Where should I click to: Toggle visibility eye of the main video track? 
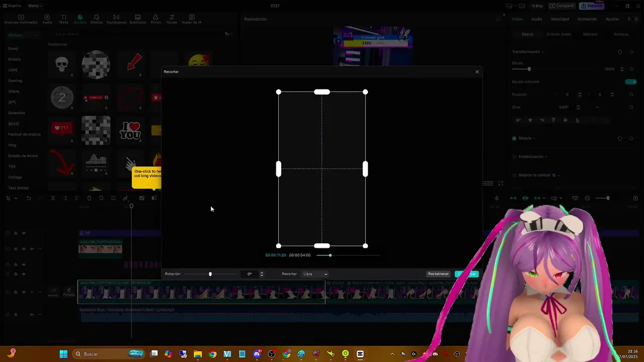pos(24,292)
